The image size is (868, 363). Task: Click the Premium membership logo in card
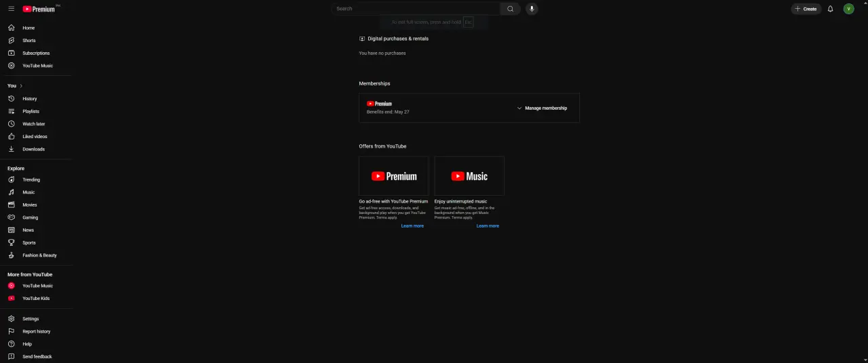click(379, 104)
